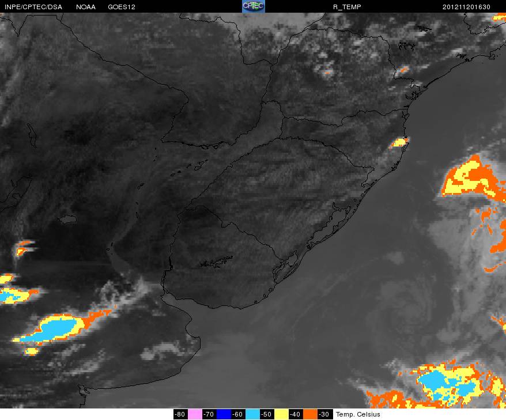Click the yellow -50 to -40 legend swatch
The image size is (506, 420).
(x=281, y=414)
